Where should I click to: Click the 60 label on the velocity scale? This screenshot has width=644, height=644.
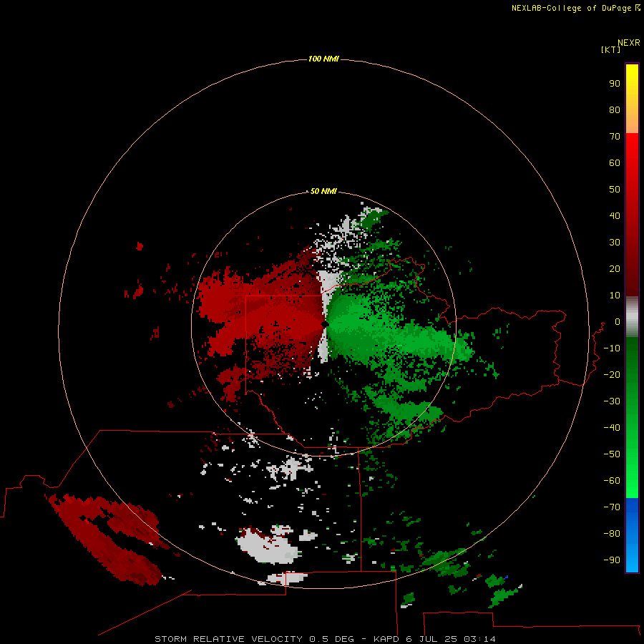tap(615, 162)
